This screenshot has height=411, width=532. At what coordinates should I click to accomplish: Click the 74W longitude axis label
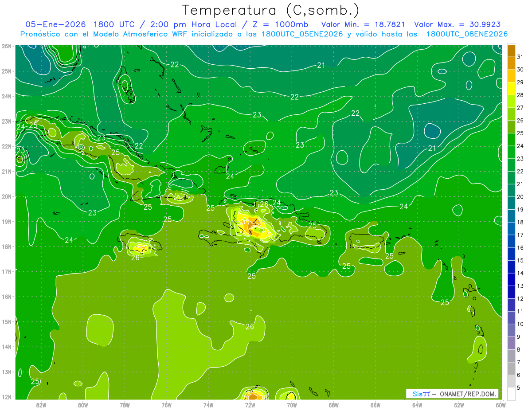tap(208, 405)
